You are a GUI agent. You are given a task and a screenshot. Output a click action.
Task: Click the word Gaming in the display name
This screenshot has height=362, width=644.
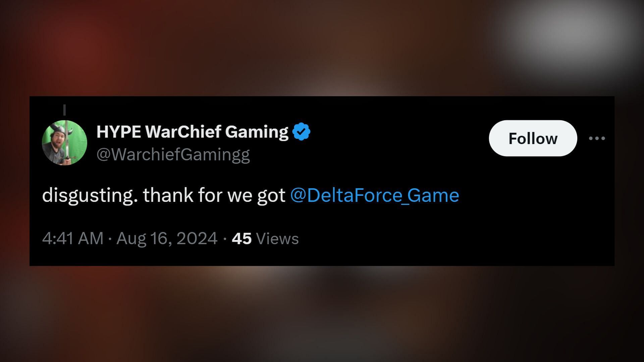[x=257, y=132]
